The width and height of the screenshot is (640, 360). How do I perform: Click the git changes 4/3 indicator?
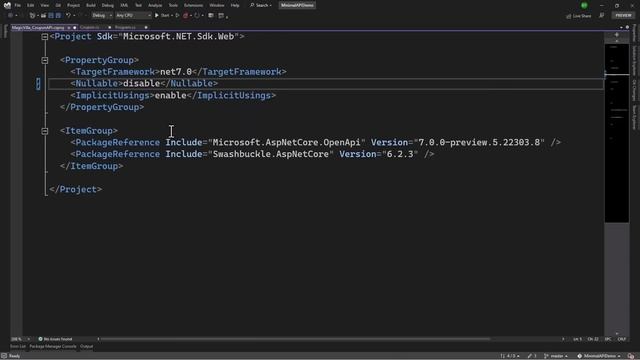[510, 356]
